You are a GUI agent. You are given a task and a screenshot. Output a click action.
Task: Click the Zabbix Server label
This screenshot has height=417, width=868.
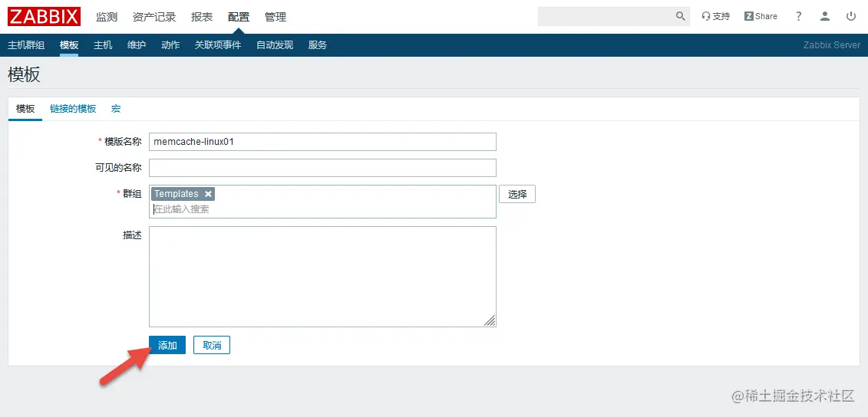(831, 44)
